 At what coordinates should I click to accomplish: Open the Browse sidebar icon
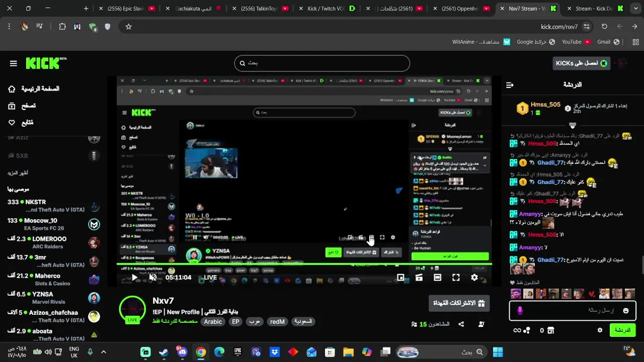12,106
